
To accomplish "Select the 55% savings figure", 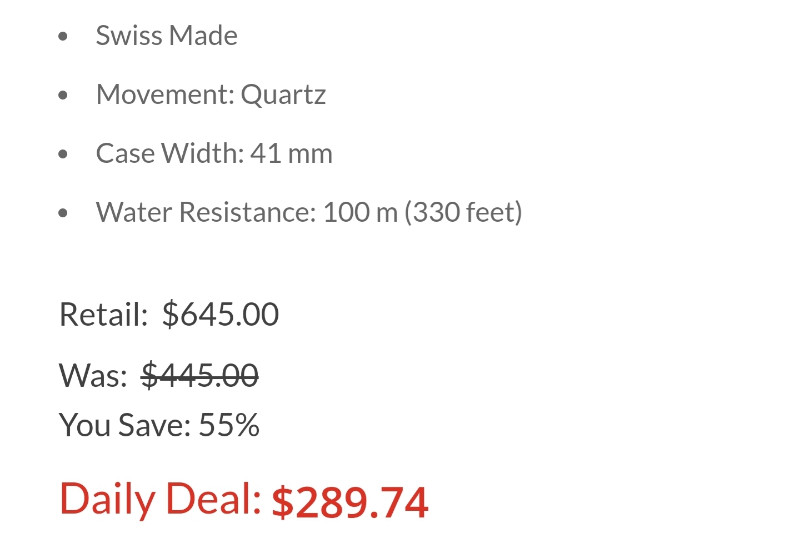I will click(x=229, y=425).
